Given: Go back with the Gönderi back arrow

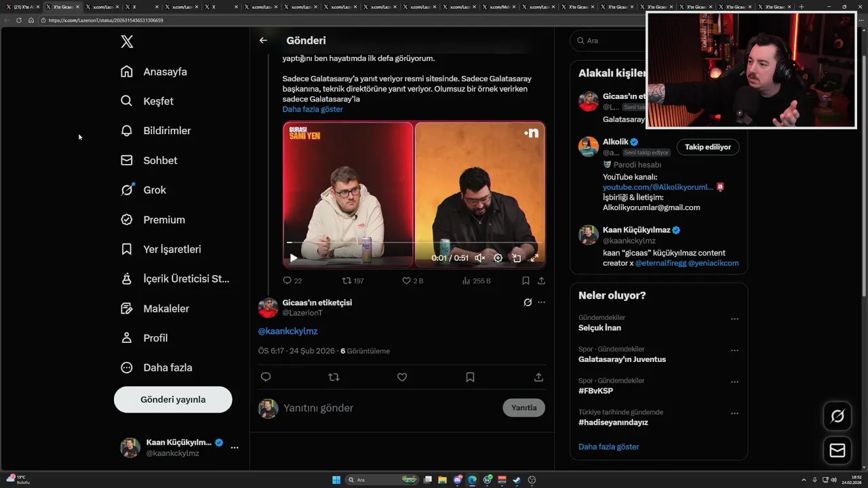Looking at the screenshot, I should tap(263, 41).
